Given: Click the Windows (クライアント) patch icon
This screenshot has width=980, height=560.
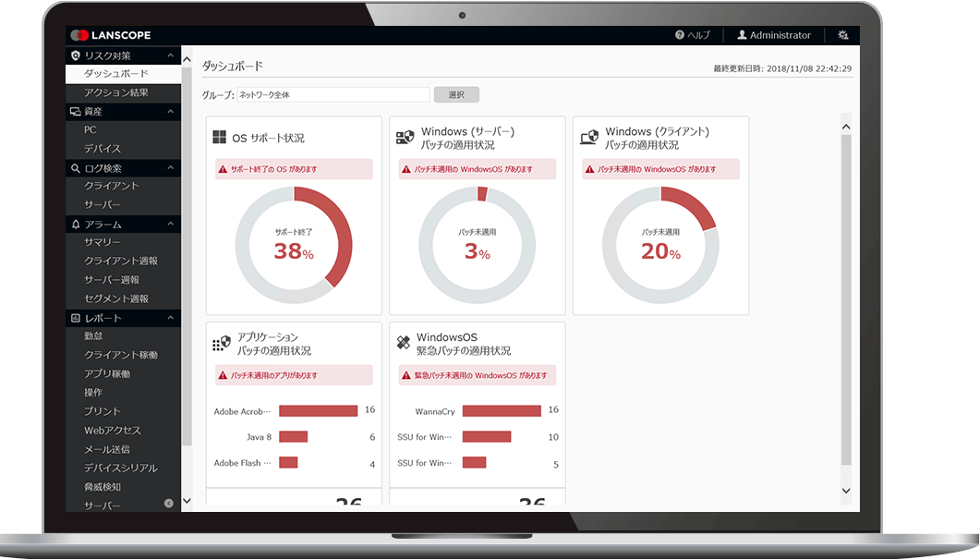Looking at the screenshot, I should [589, 137].
